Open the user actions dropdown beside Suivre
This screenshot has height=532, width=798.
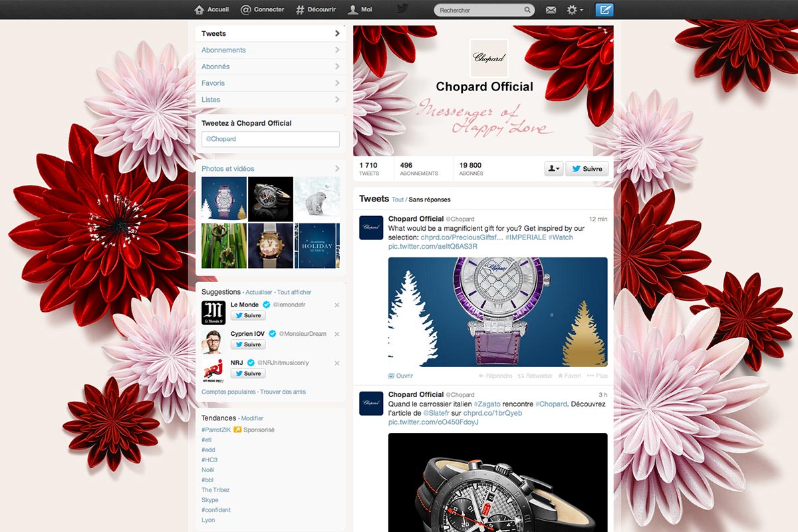(554, 169)
